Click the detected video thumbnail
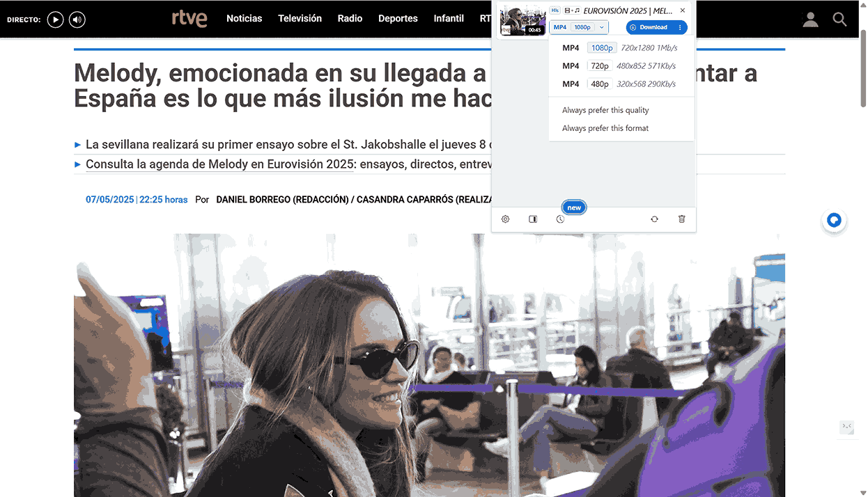This screenshot has width=868, height=497. click(522, 21)
